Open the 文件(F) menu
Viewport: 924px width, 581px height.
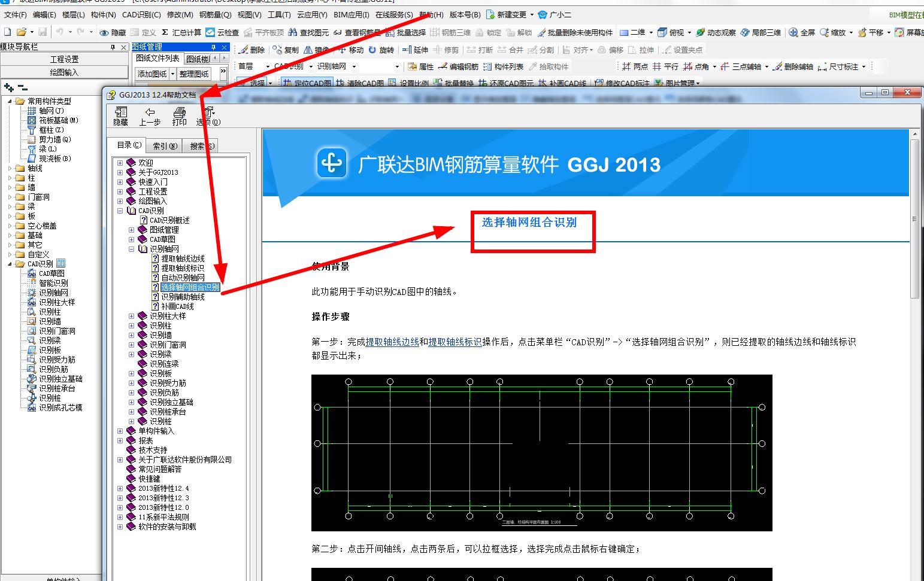coord(16,15)
